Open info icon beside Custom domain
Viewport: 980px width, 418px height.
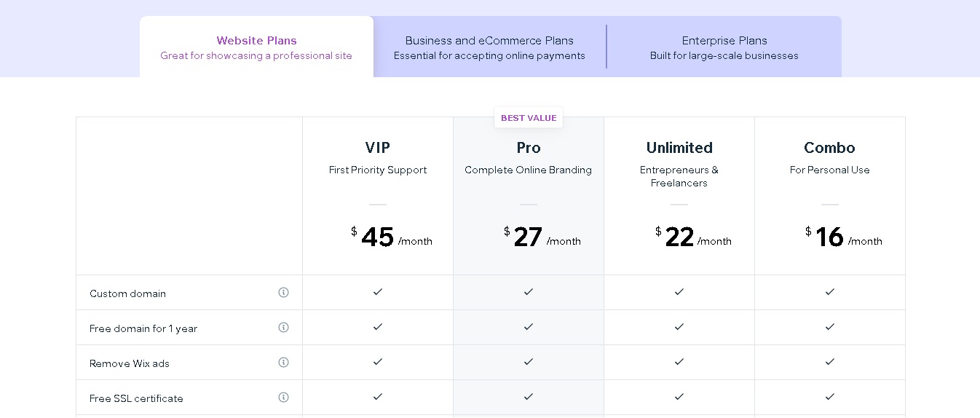(x=283, y=292)
